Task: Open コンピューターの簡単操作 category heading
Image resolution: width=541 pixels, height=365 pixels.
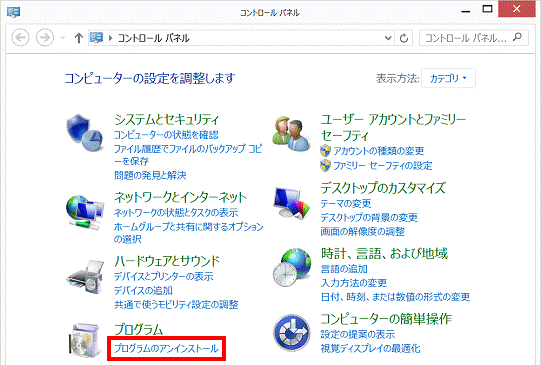Action: click(x=386, y=319)
